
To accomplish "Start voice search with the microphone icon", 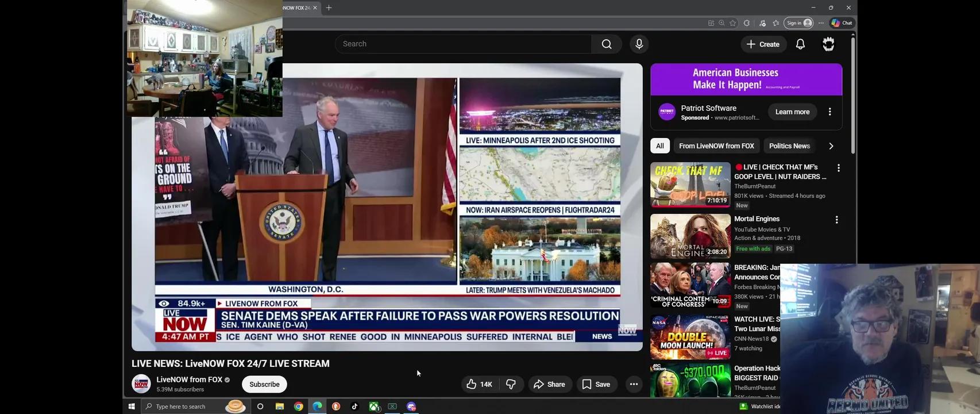I will click(639, 44).
